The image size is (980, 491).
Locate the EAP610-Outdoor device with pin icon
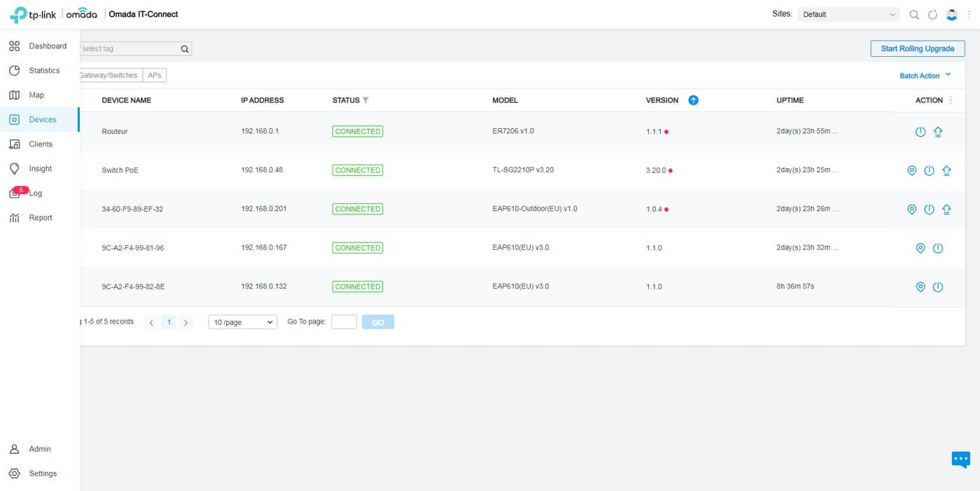click(911, 209)
